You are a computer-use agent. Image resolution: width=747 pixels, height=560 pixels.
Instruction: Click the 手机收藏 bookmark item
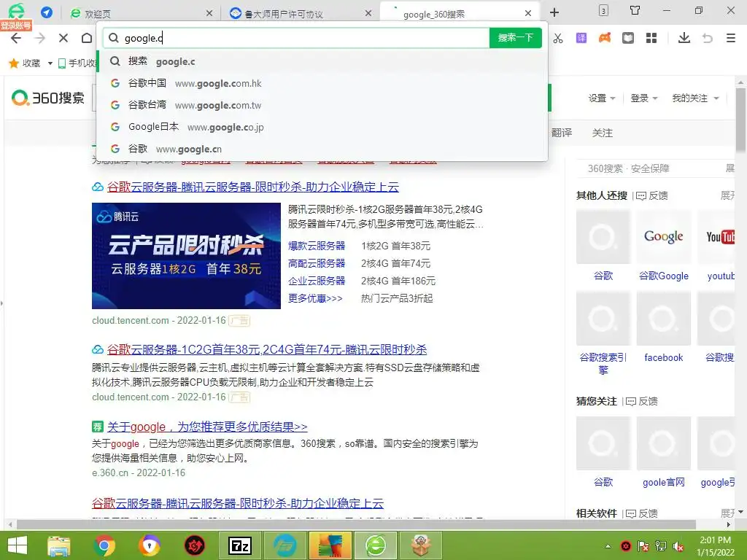click(x=77, y=63)
